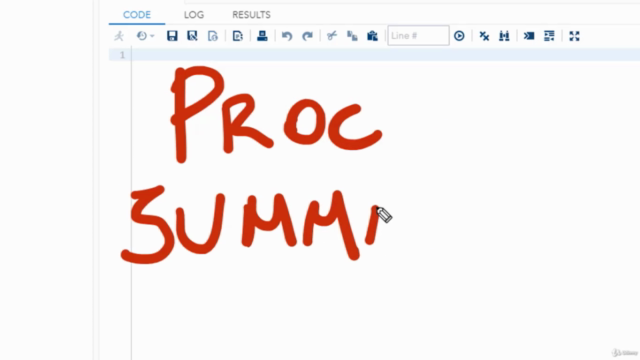Click the Save As icon

coord(192,36)
